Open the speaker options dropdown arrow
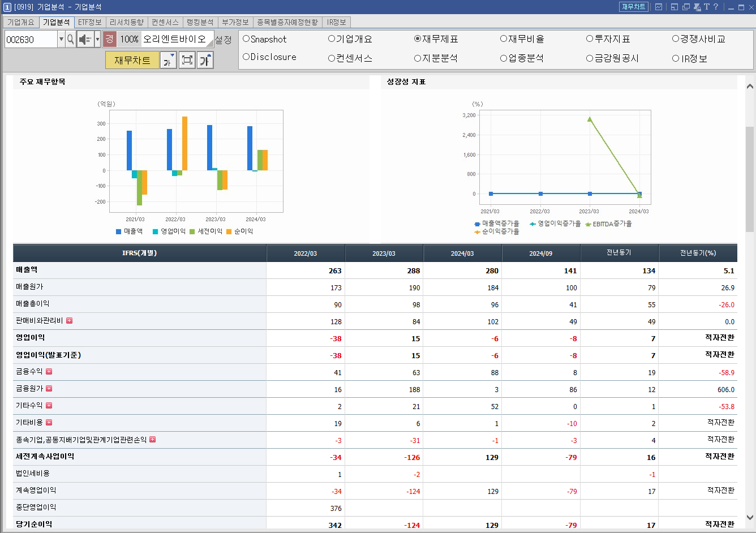 [x=97, y=39]
